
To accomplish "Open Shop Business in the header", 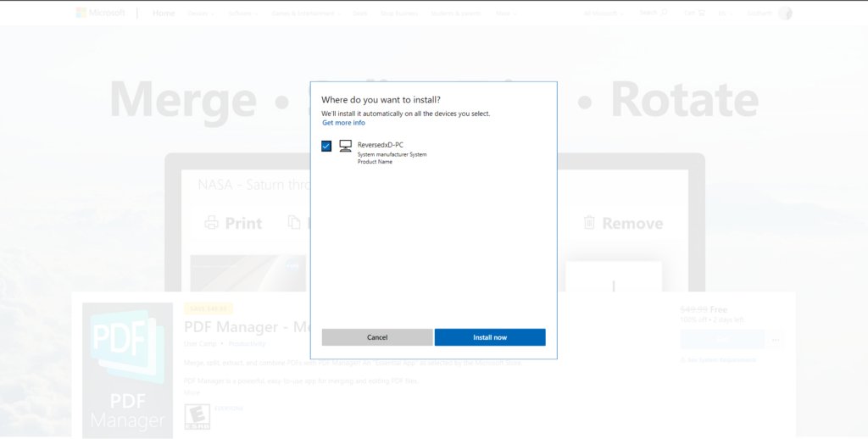I will (398, 14).
